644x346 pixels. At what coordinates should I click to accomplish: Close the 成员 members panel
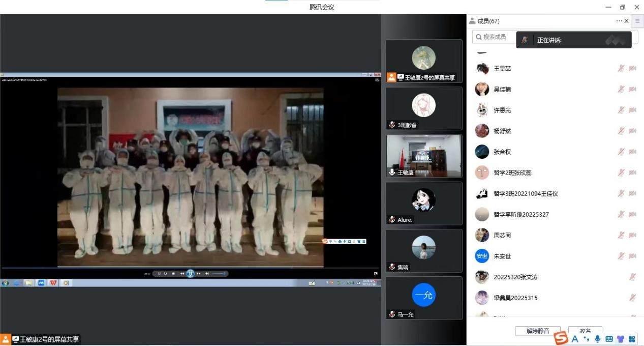[x=626, y=21]
